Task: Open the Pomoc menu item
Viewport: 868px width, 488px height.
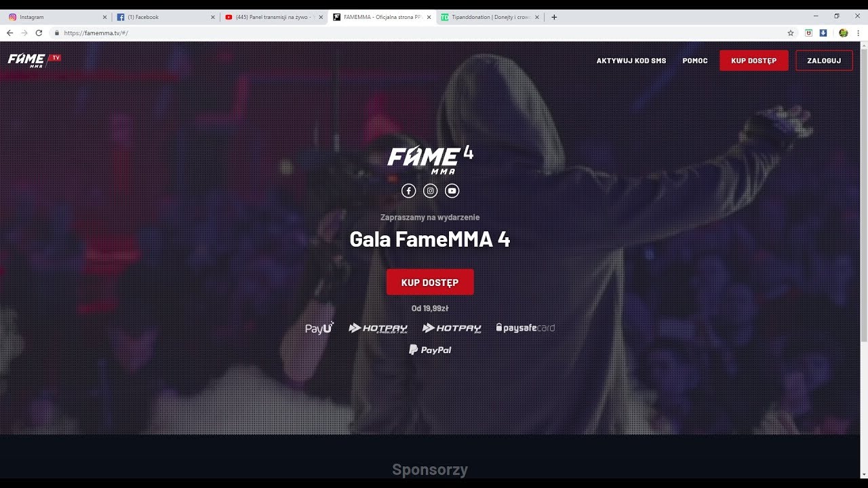Action: 695,60
